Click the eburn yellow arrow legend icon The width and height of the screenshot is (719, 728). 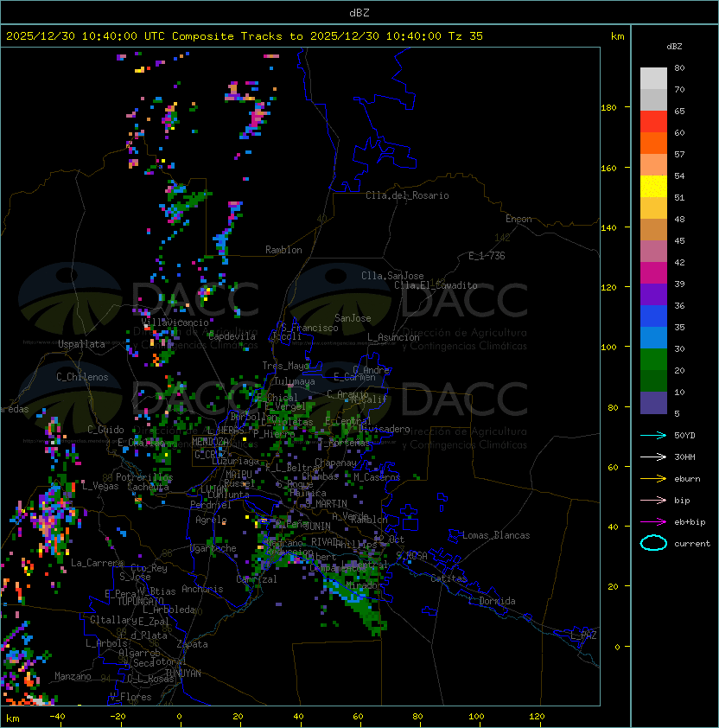[x=653, y=479]
